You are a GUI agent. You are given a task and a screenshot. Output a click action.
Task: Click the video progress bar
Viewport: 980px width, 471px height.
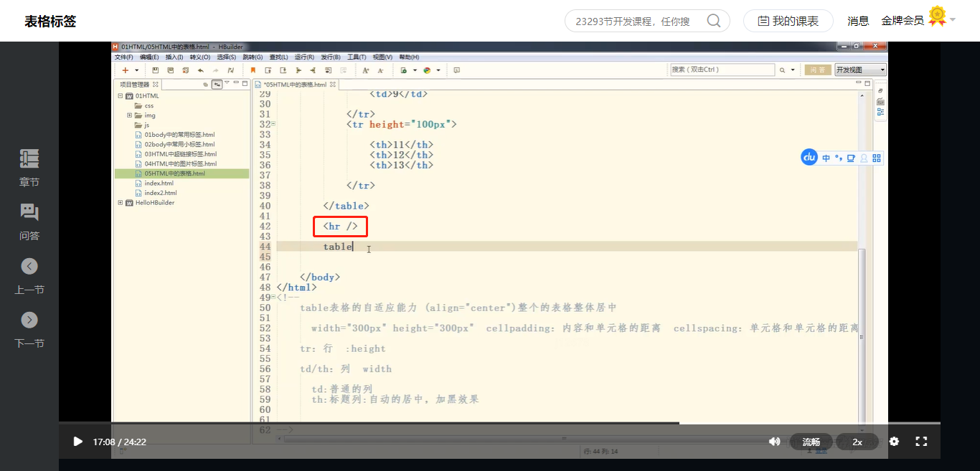(499, 423)
